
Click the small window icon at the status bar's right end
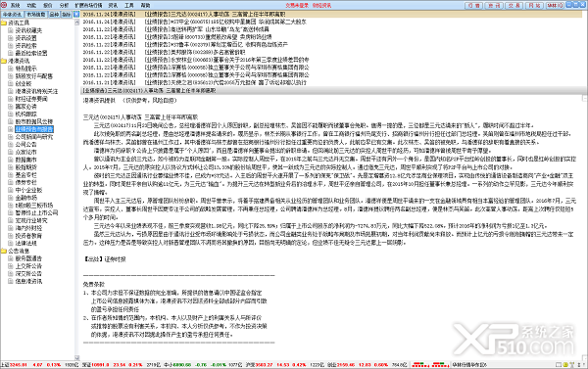[559, 364]
